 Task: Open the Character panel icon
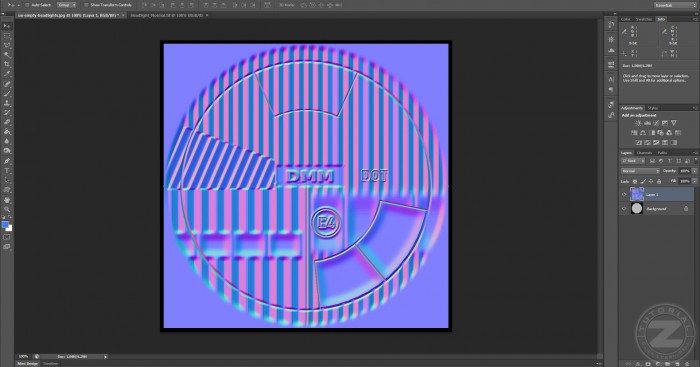[611, 79]
